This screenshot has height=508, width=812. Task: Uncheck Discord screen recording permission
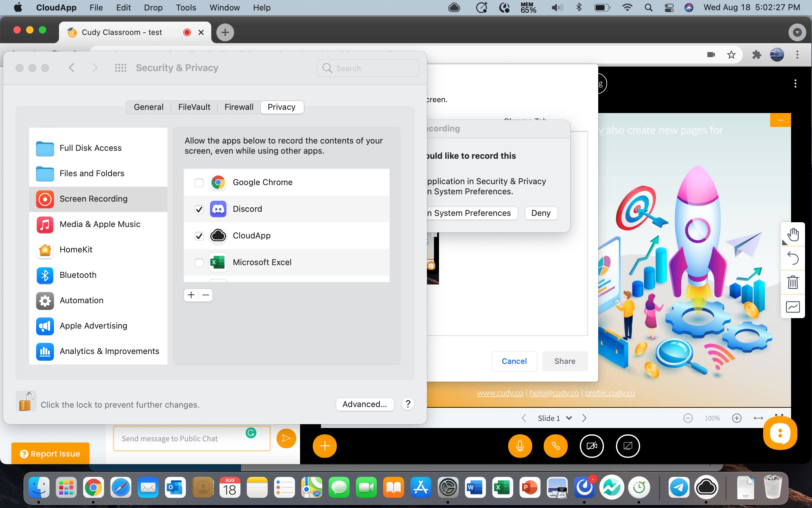tap(199, 209)
